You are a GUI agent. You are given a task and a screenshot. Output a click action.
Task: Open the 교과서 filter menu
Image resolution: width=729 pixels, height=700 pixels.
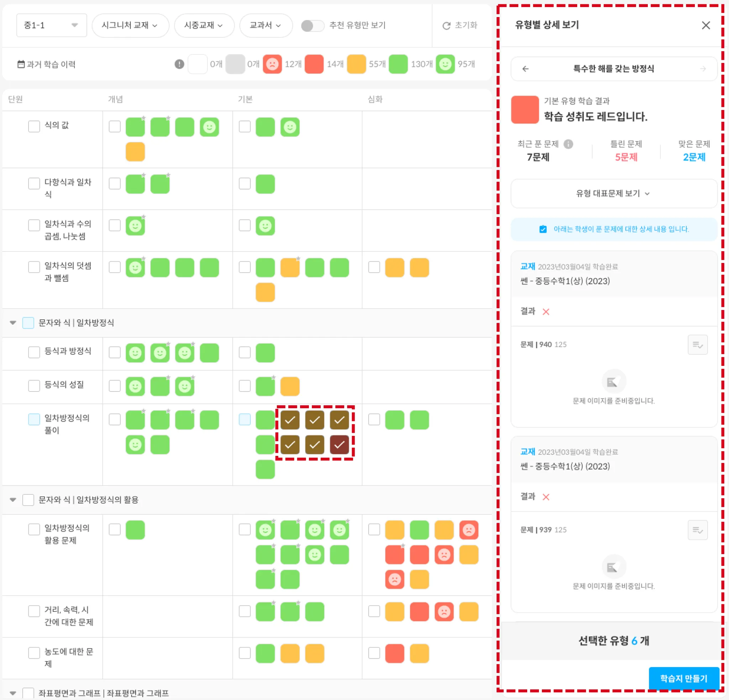point(265,25)
